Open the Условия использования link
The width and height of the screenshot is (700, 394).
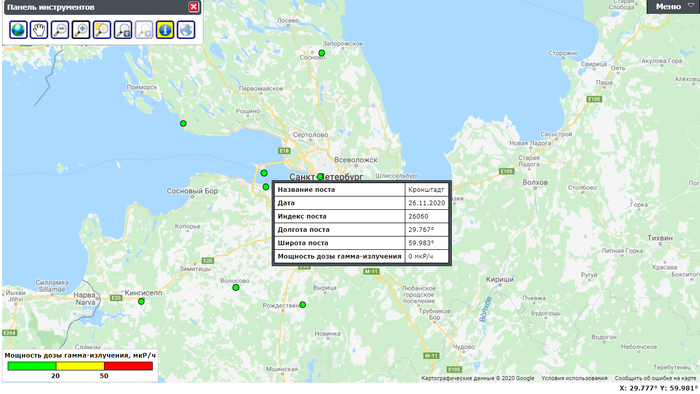574,378
